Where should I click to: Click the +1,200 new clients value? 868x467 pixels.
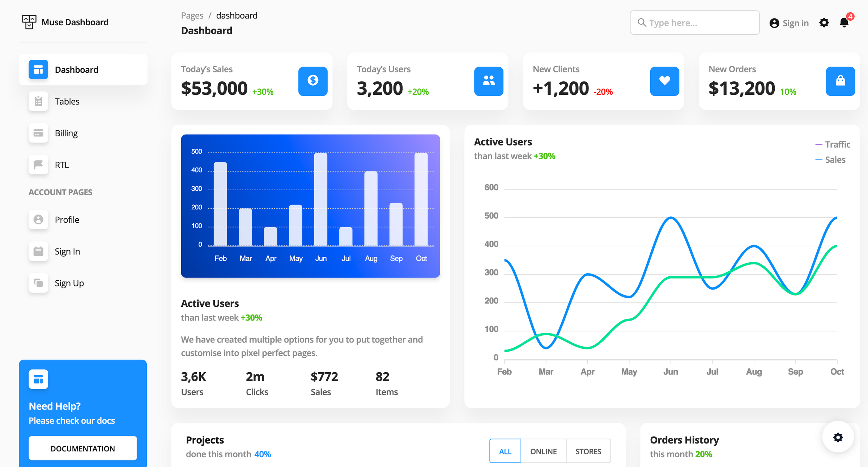tap(561, 88)
